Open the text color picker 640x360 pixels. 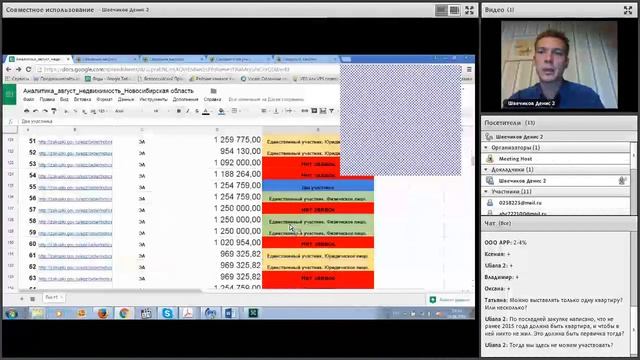206,111
